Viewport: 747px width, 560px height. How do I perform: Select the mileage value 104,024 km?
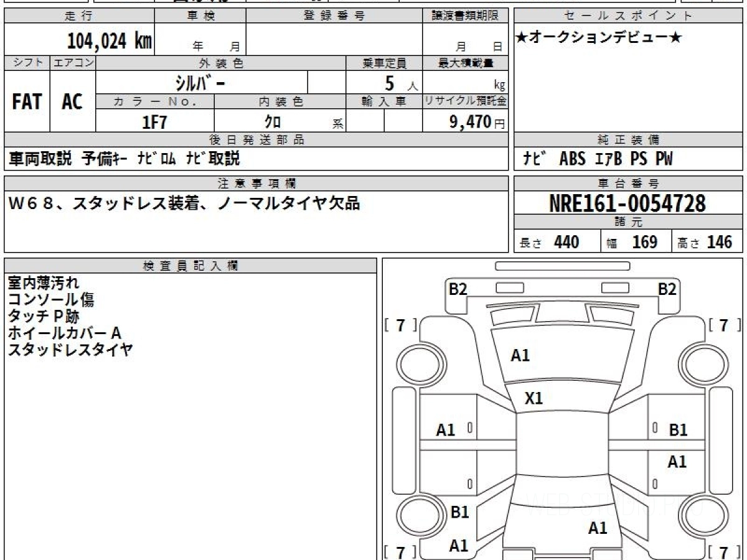110,41
